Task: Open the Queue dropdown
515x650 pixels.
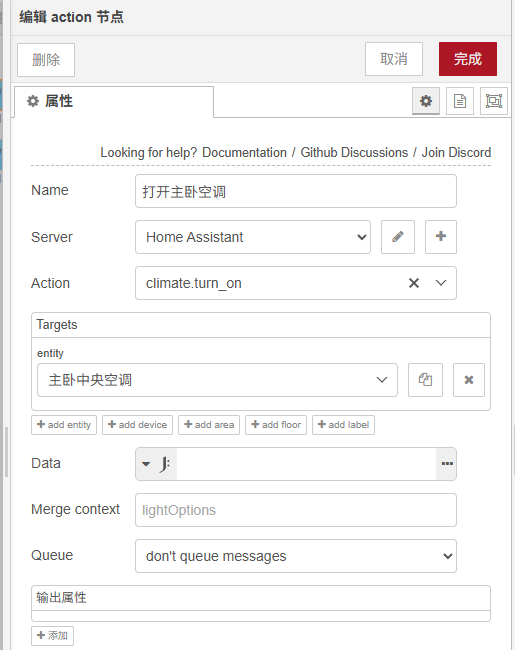Action: pyautogui.click(x=296, y=556)
